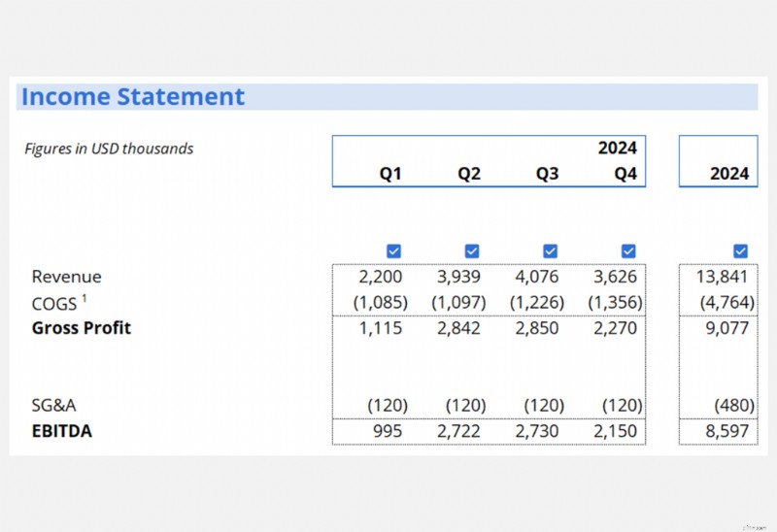Select the Income Statement title
777x532 pixels.
point(133,96)
